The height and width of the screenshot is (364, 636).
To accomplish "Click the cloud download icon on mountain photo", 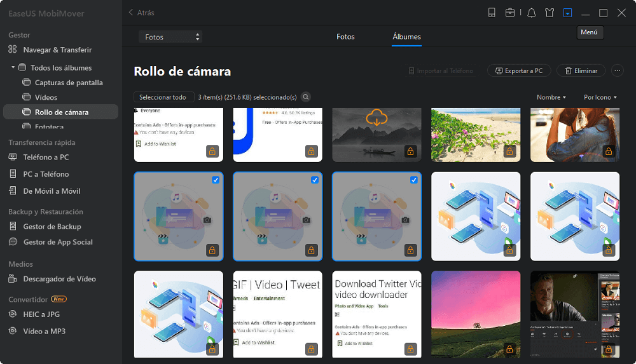I will (377, 117).
